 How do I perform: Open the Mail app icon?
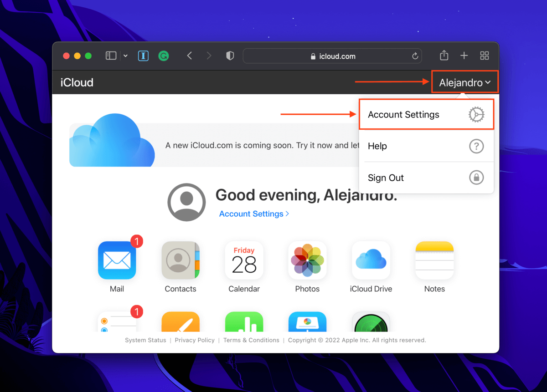pos(117,260)
